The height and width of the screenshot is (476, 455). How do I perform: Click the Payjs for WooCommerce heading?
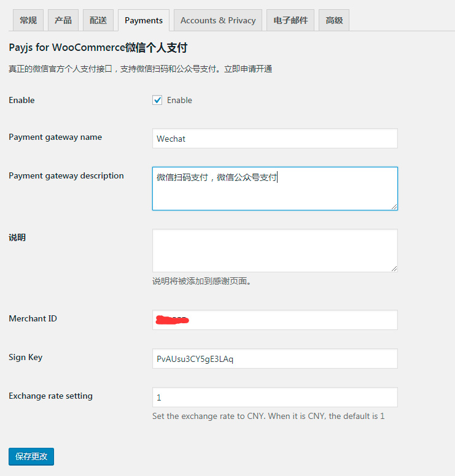[x=98, y=48]
